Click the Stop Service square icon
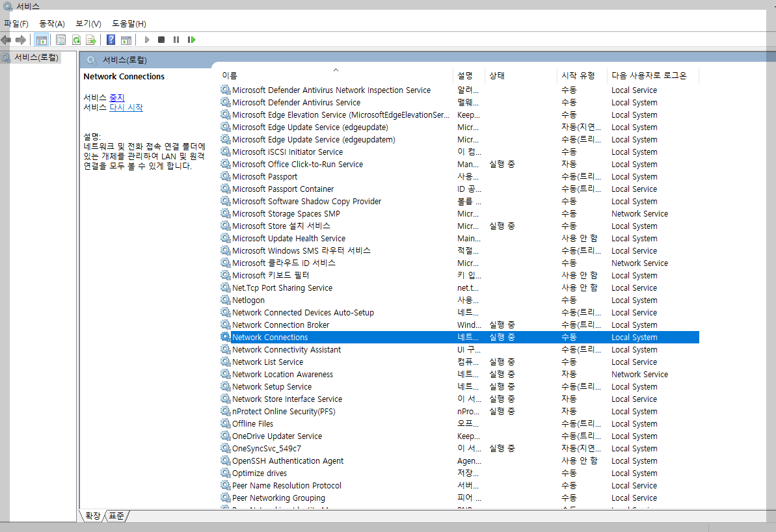 pos(161,40)
